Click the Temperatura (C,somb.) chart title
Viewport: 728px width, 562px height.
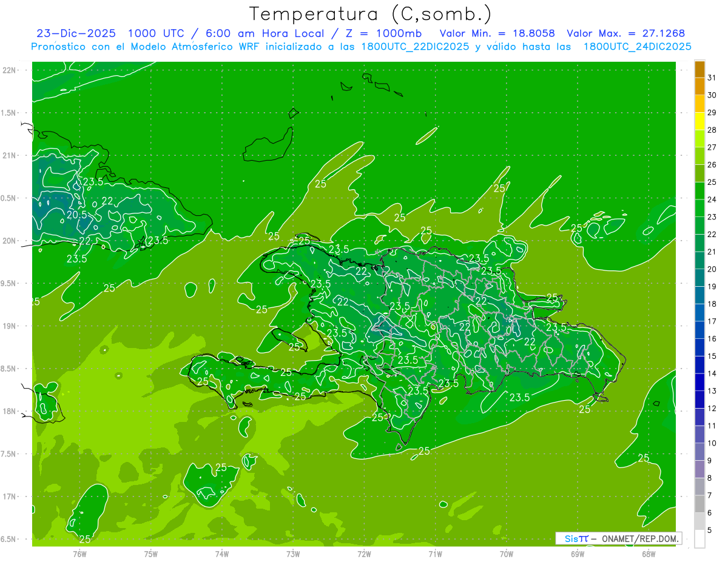tap(370, 14)
